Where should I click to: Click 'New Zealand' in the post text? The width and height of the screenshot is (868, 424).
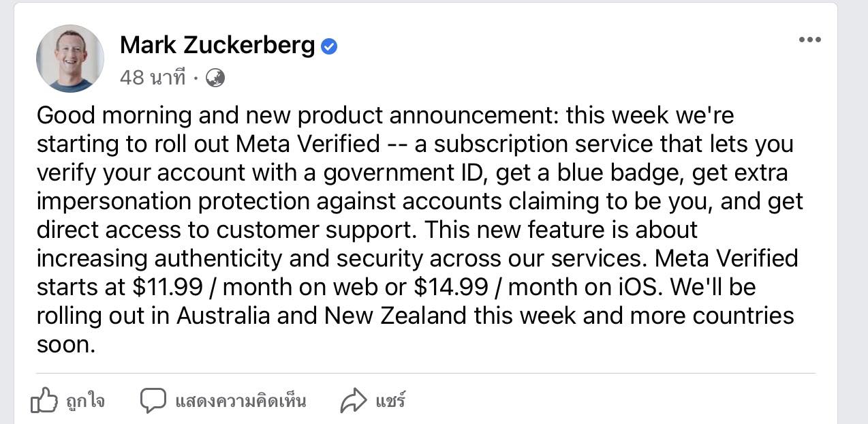[x=396, y=316]
